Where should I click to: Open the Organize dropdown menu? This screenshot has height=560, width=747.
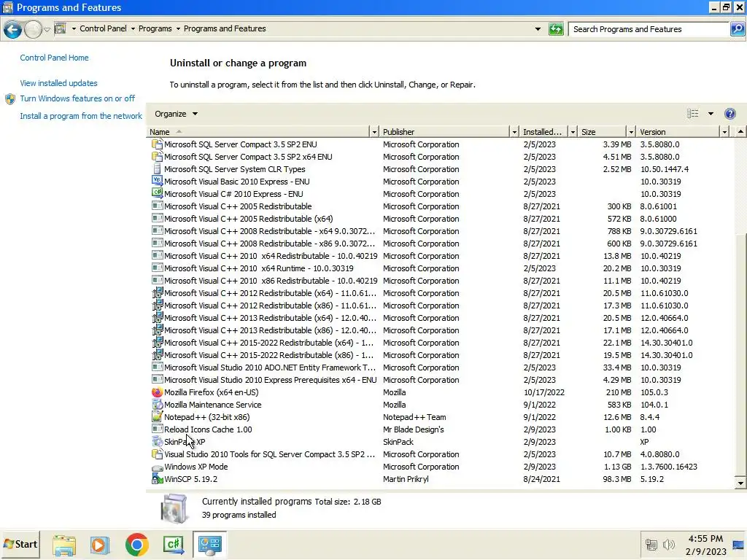(x=176, y=114)
